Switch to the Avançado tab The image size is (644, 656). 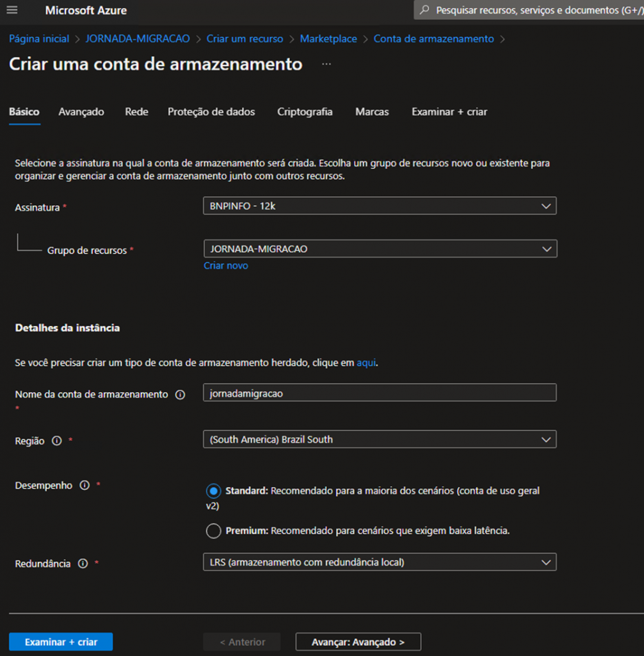[x=81, y=111]
